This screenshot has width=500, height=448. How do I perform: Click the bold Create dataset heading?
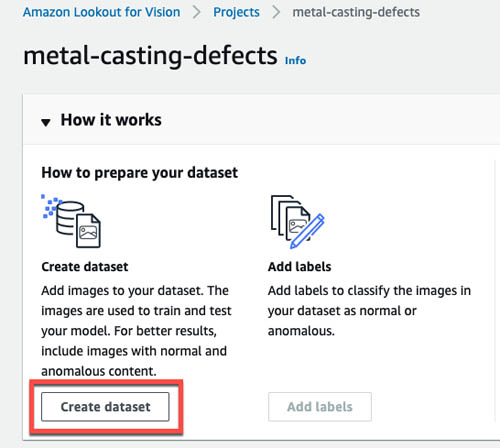point(85,267)
